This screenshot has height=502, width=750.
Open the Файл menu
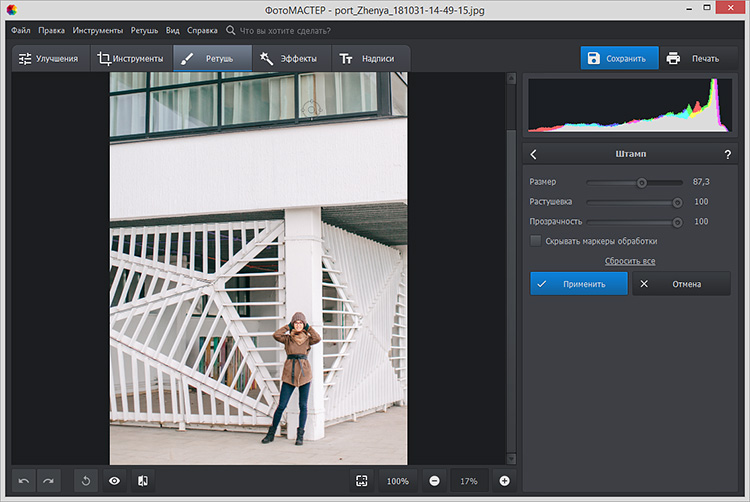pyautogui.click(x=21, y=31)
